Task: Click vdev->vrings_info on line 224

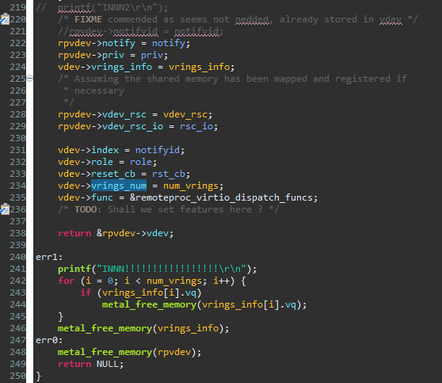Action: click(x=105, y=67)
